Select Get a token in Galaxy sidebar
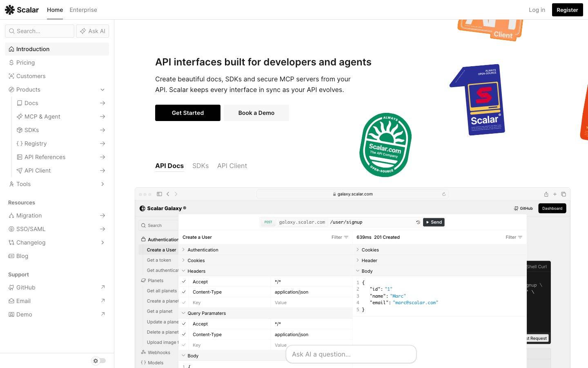 [159, 260]
